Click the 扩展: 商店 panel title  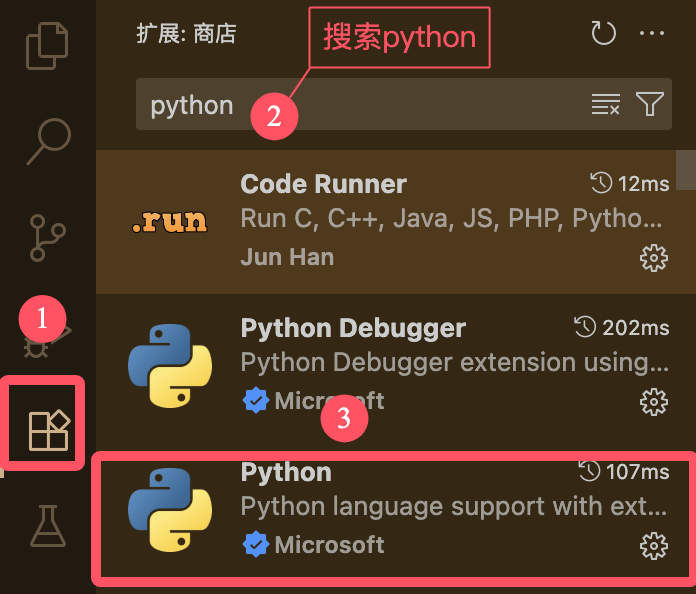click(186, 33)
